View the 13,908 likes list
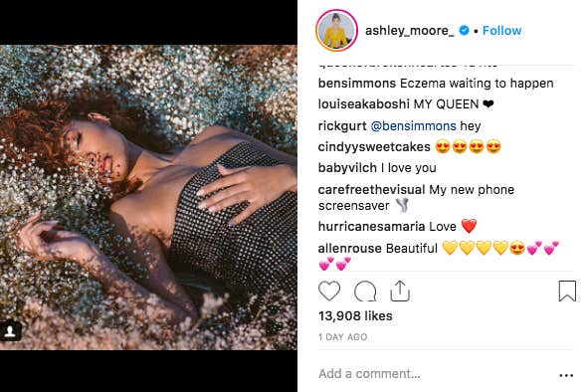This screenshot has height=392, width=585. (355, 316)
